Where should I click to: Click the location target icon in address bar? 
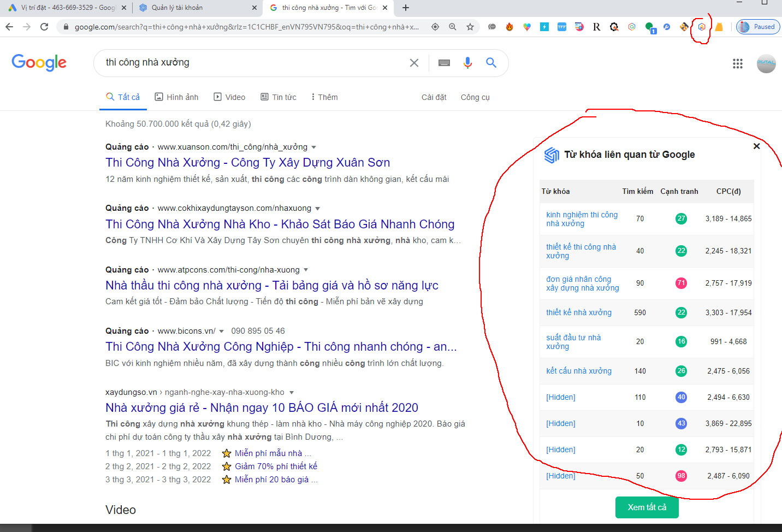[x=435, y=27]
